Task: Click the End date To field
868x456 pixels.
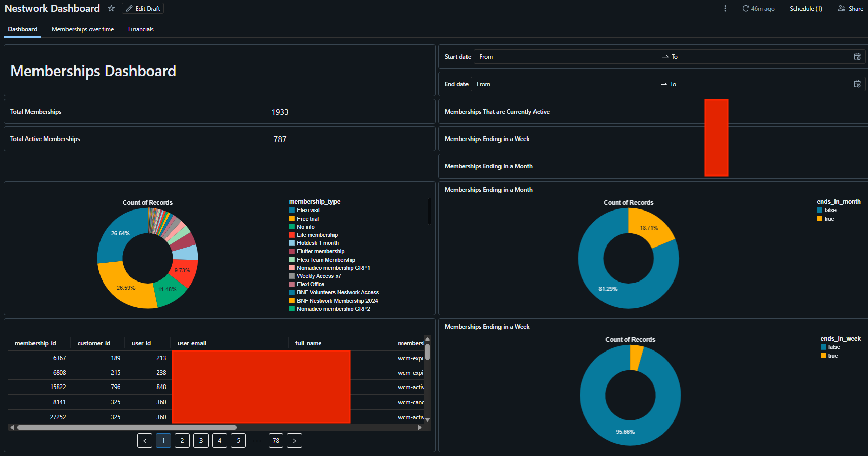Action: [x=759, y=84]
